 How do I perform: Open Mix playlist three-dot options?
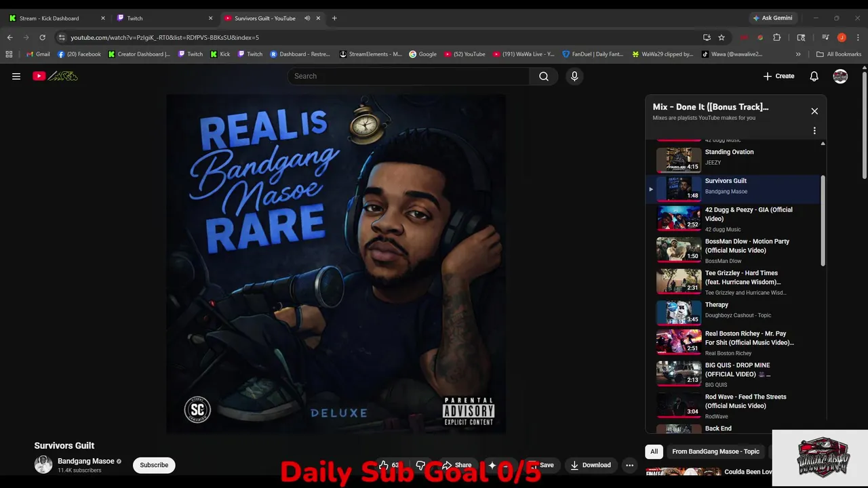[814, 131]
